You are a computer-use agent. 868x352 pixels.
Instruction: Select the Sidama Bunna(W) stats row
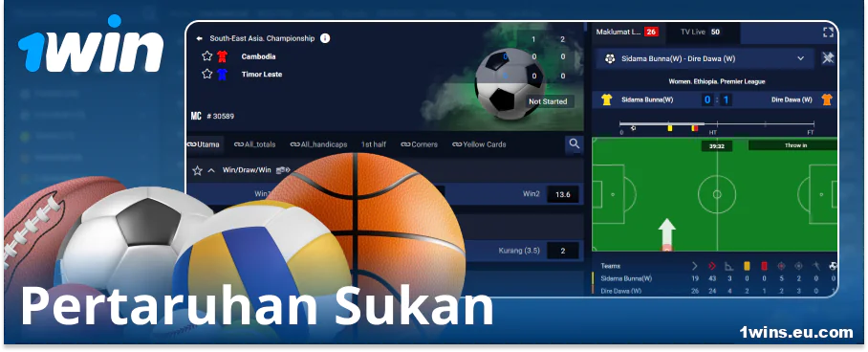pos(715,278)
